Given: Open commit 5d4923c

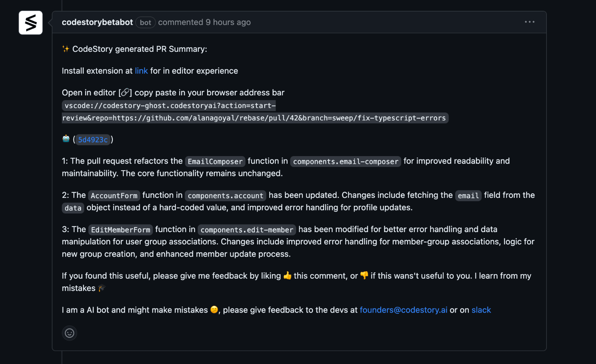Looking at the screenshot, I should point(93,140).
